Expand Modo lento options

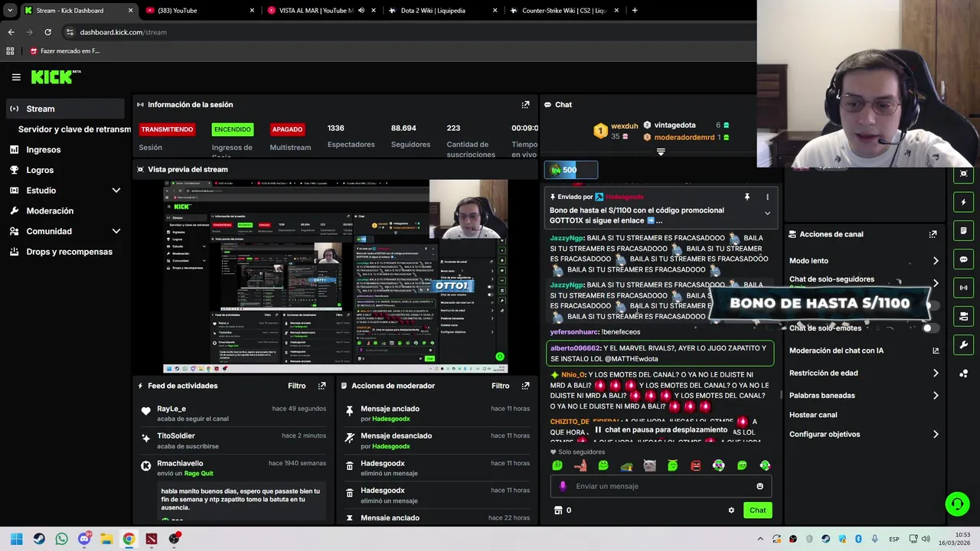936,261
